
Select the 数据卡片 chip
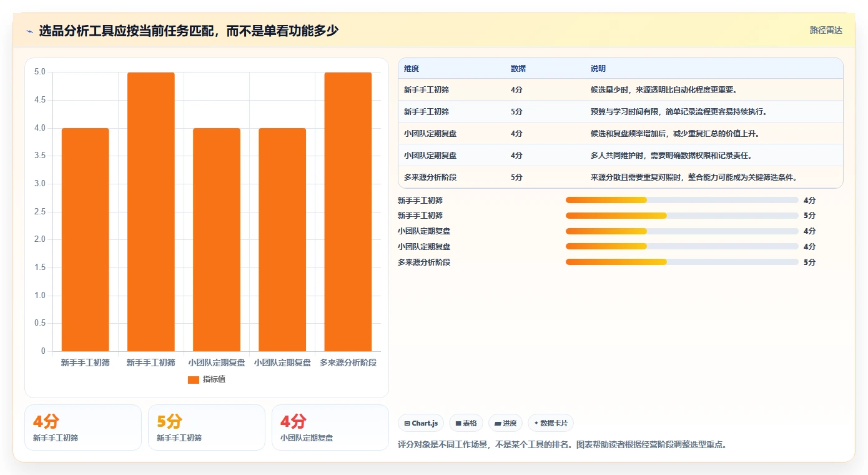[551, 423]
